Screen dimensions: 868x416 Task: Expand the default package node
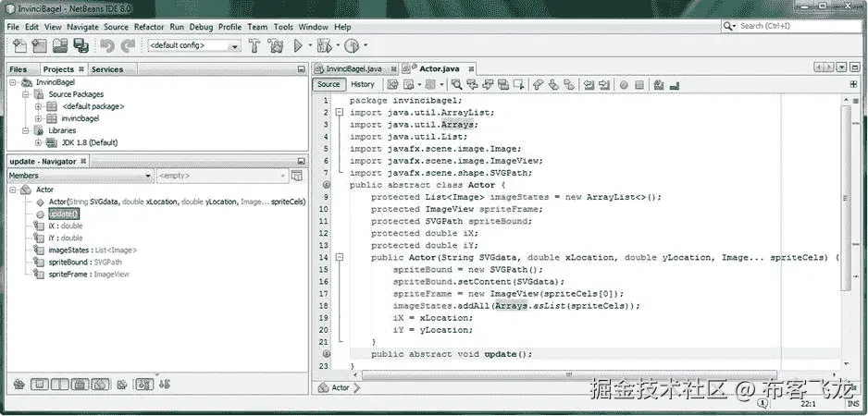coord(38,106)
